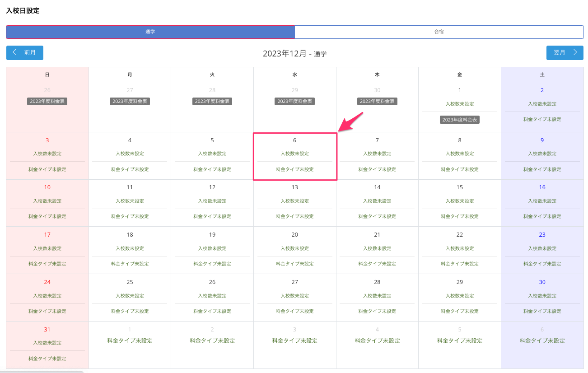Viewport: 588px width, 373px height.
Task: Select the highlighted December 6 cell
Action: (295, 156)
